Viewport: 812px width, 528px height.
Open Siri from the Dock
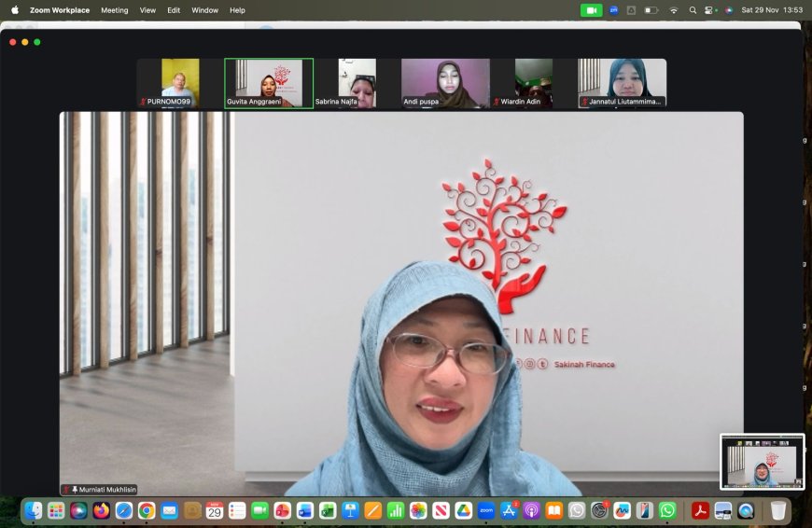pos(78,511)
